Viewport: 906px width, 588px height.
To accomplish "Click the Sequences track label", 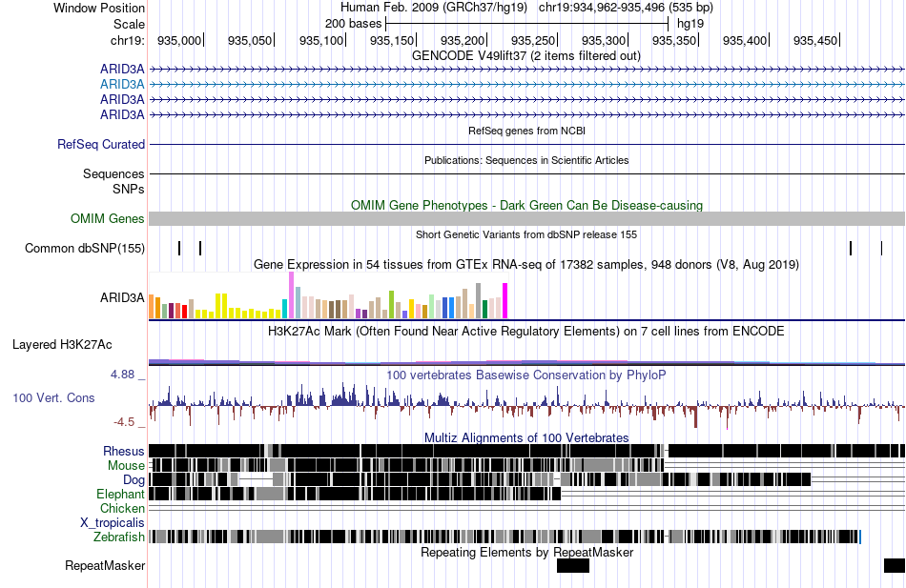I will 113,173.
